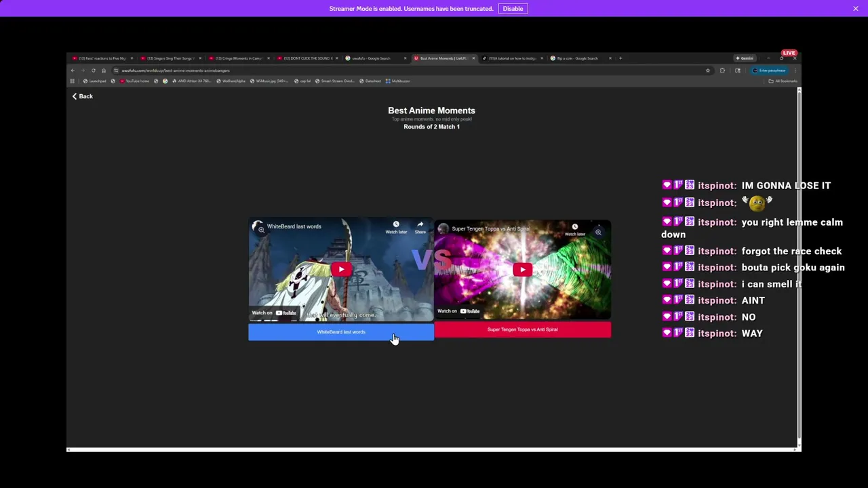
Task: Open the Launchpad bookmark
Action: 94,81
